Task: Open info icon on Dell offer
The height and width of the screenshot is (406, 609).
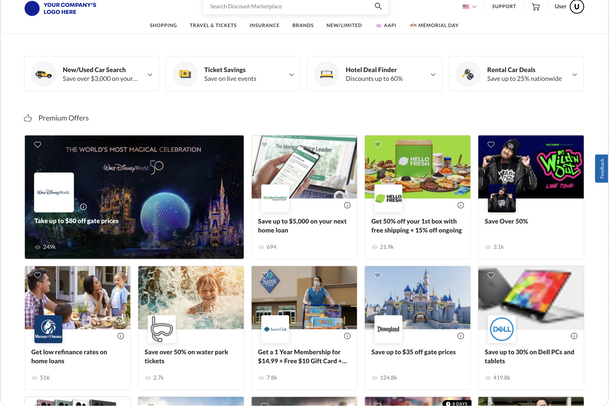Action: pos(574,336)
